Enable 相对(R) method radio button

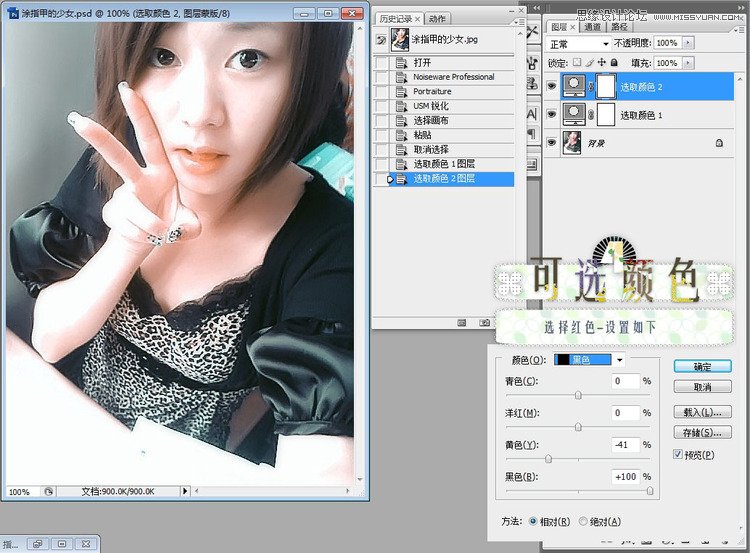[533, 521]
